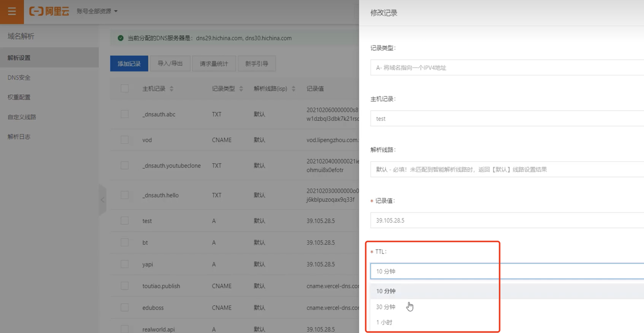Check the _dnsauth.abc row checkbox
Image resolution: width=644 pixels, height=333 pixels.
click(x=125, y=114)
